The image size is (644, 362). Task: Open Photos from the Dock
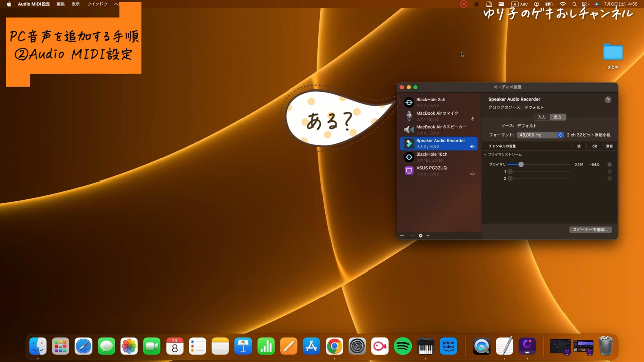tap(129, 346)
